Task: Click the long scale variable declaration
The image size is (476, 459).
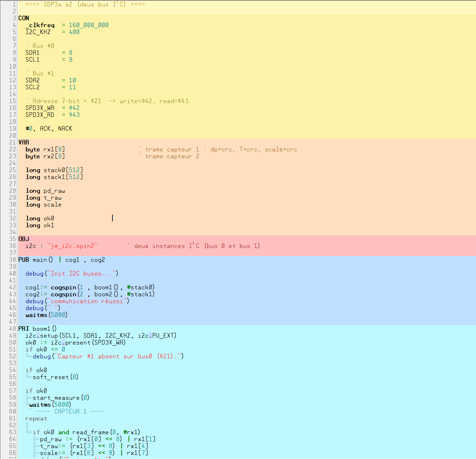Action: pos(44,204)
